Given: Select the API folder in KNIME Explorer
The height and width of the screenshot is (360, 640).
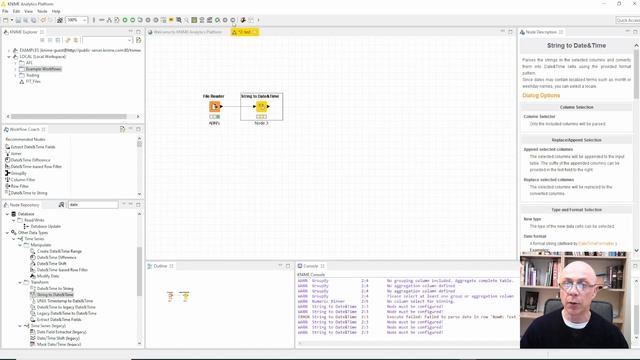Looking at the screenshot, I should [29, 63].
